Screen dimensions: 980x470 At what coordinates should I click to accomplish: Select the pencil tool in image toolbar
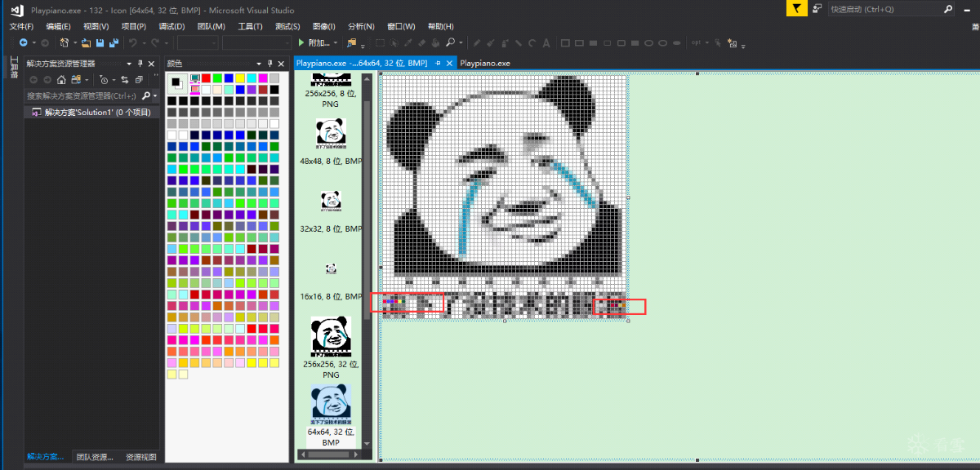(x=476, y=42)
